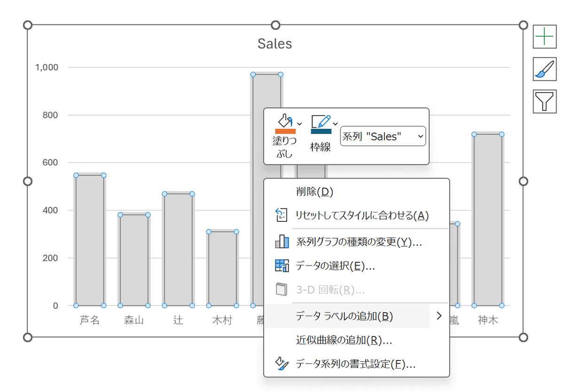Expand the 枠線 outline dropdown arrow

pyautogui.click(x=336, y=124)
